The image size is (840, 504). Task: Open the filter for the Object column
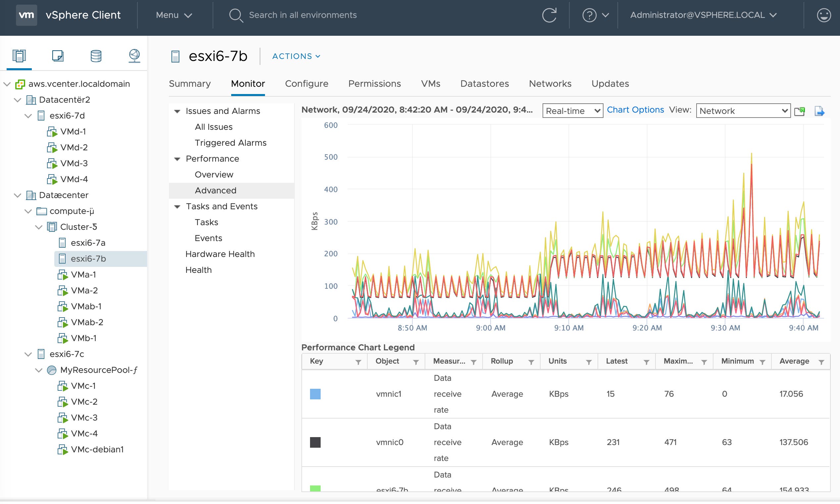pyautogui.click(x=416, y=361)
